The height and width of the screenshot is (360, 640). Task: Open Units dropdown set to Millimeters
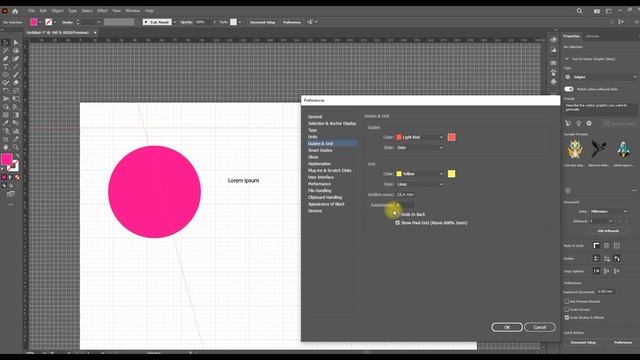click(608, 211)
